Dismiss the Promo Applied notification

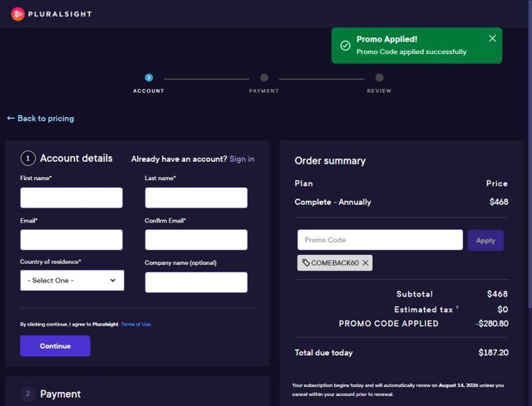coord(492,38)
